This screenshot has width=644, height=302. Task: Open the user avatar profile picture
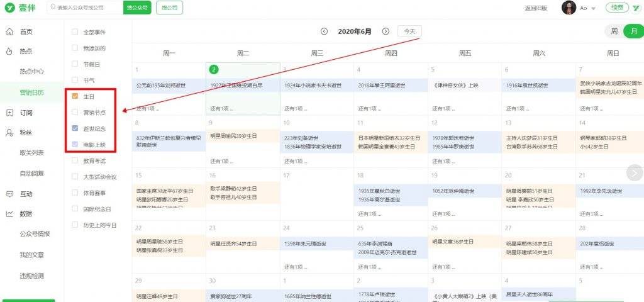(x=569, y=8)
